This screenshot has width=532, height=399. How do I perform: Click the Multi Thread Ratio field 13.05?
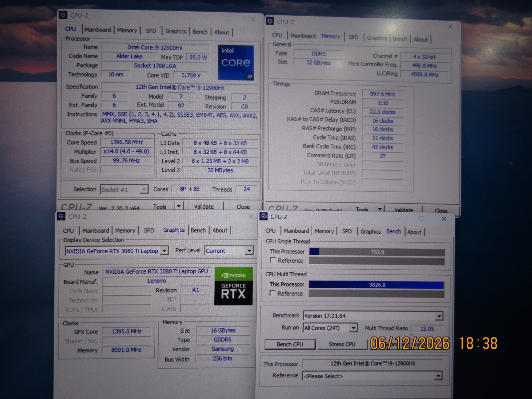coord(427,329)
